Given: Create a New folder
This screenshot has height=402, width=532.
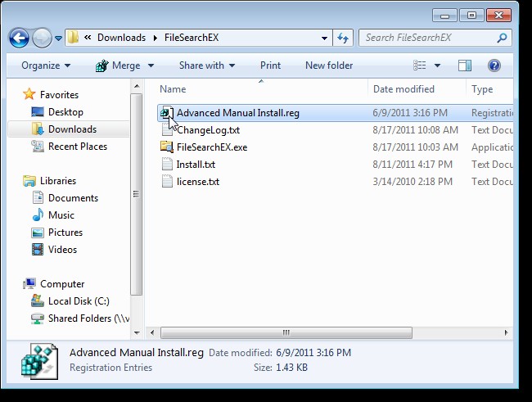Looking at the screenshot, I should 329,65.
